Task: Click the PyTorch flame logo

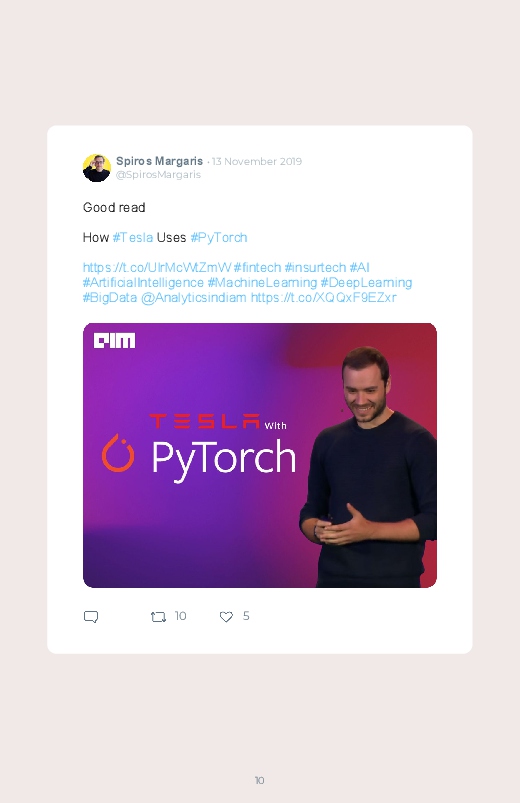Action: (118, 453)
